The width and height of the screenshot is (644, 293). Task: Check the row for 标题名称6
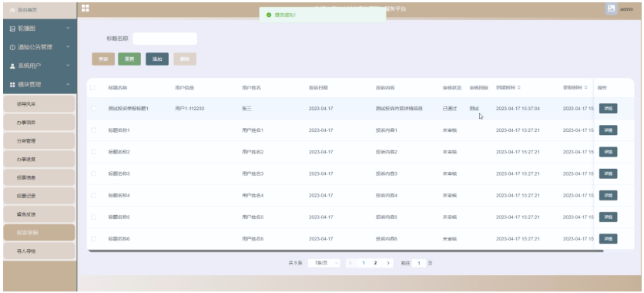coord(94,239)
